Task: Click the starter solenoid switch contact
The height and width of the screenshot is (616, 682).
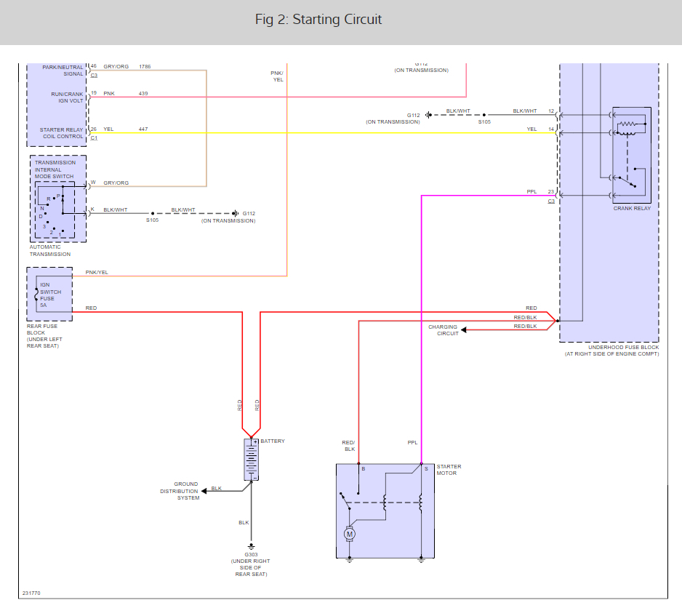Action: point(345,501)
